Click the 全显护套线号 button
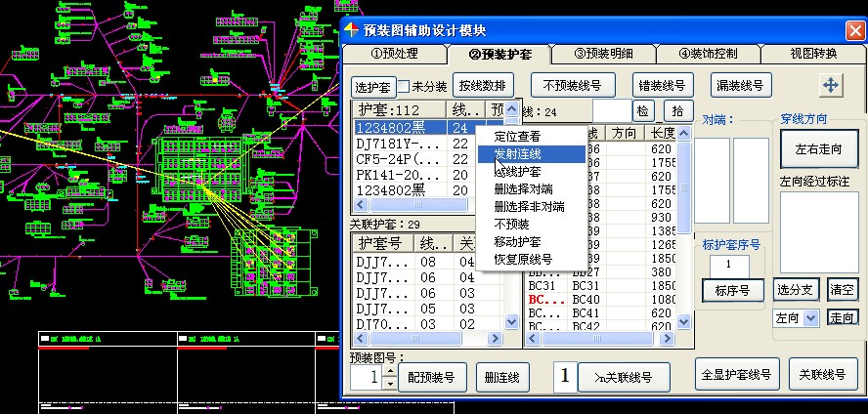Screen dimensions: 868x414 click(x=738, y=375)
